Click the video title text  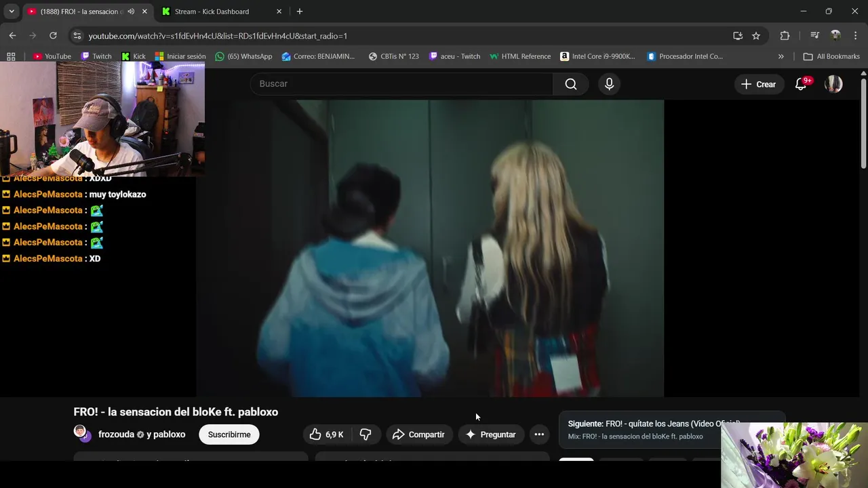click(x=176, y=411)
